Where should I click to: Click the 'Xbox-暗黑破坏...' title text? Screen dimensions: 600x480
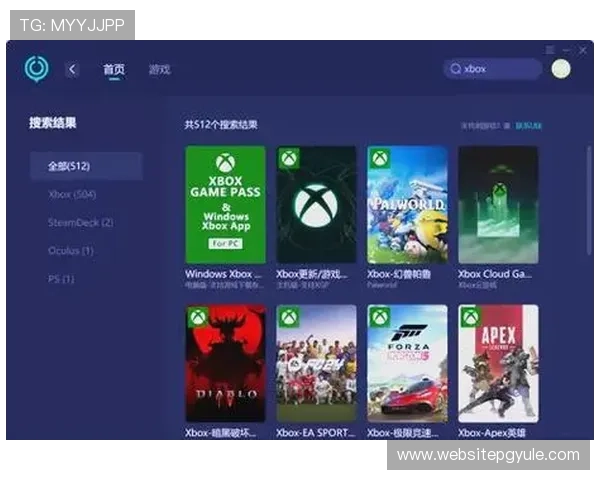pos(221,433)
